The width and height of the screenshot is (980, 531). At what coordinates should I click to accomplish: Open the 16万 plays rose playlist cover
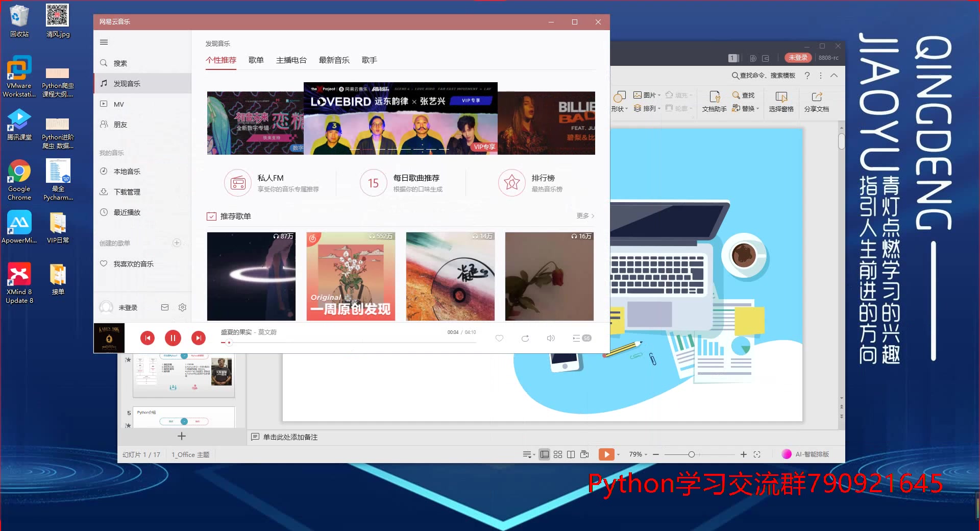pyautogui.click(x=549, y=276)
